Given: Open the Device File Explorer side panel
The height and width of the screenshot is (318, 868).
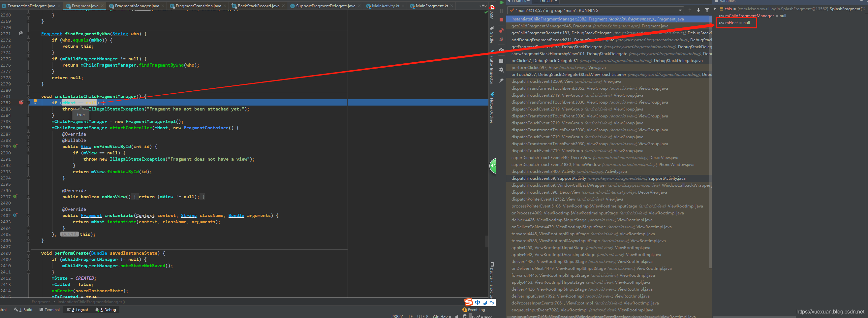Looking at the screenshot, I should coord(492,280).
